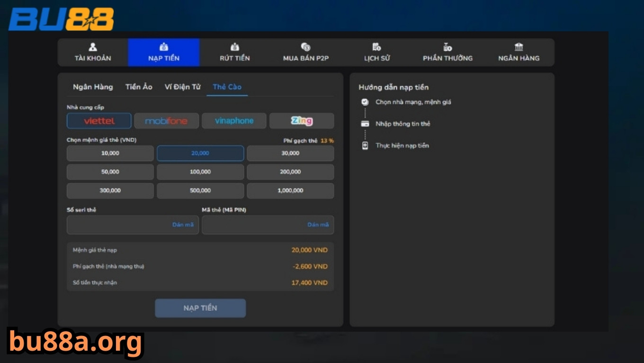Select Viettel as card provider
The height and width of the screenshot is (363, 644).
pyautogui.click(x=99, y=121)
